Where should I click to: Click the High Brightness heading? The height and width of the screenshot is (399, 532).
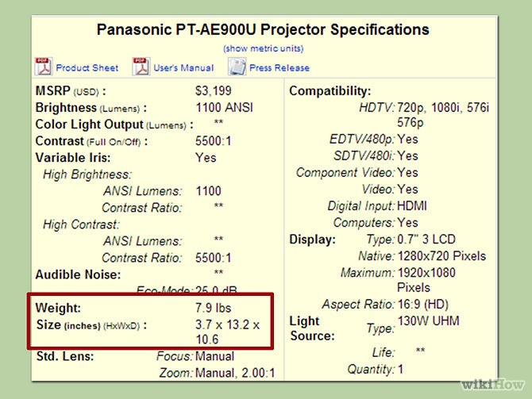87,175
